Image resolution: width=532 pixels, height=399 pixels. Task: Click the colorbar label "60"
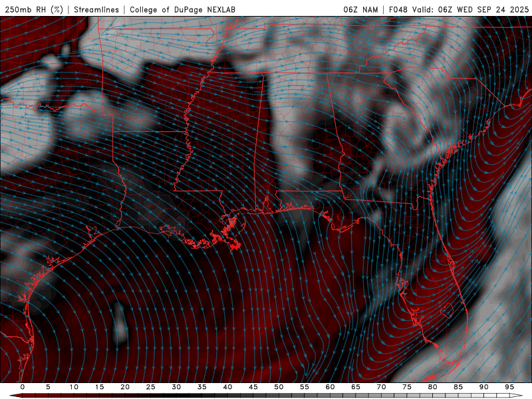(x=330, y=387)
